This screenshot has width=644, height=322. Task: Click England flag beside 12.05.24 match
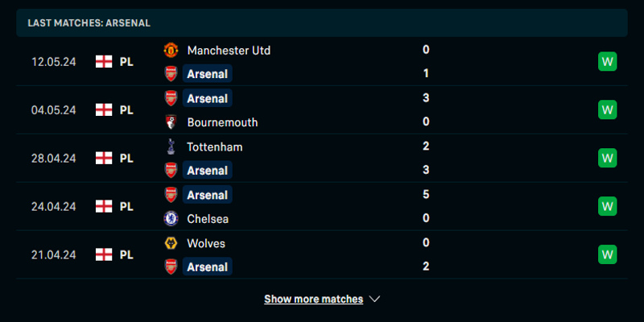pos(103,61)
